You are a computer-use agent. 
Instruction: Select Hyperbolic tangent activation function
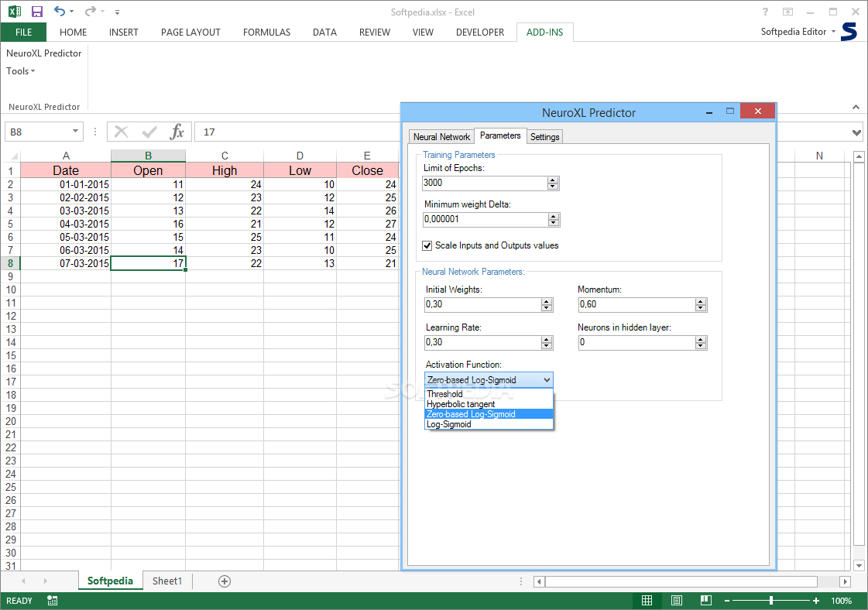[x=489, y=404]
